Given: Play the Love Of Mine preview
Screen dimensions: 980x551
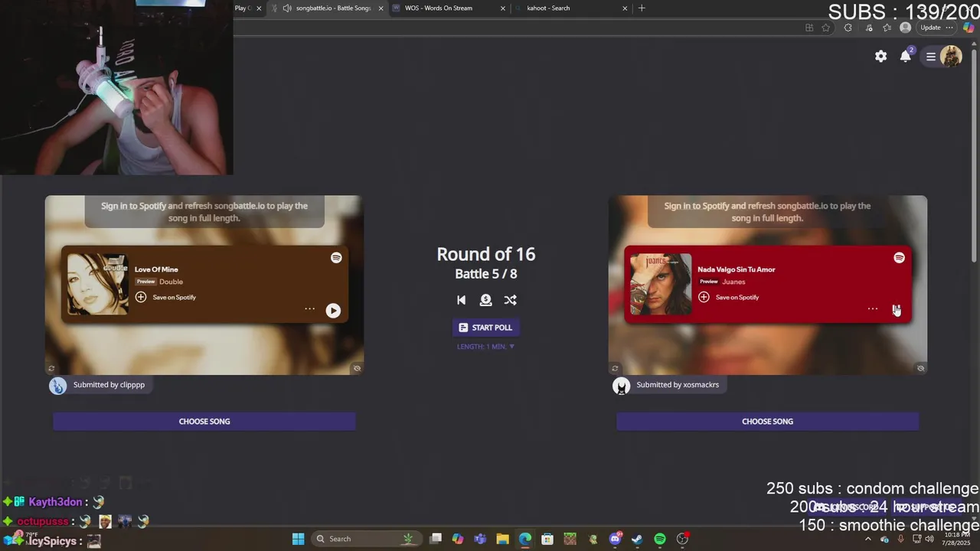Looking at the screenshot, I should point(333,310).
